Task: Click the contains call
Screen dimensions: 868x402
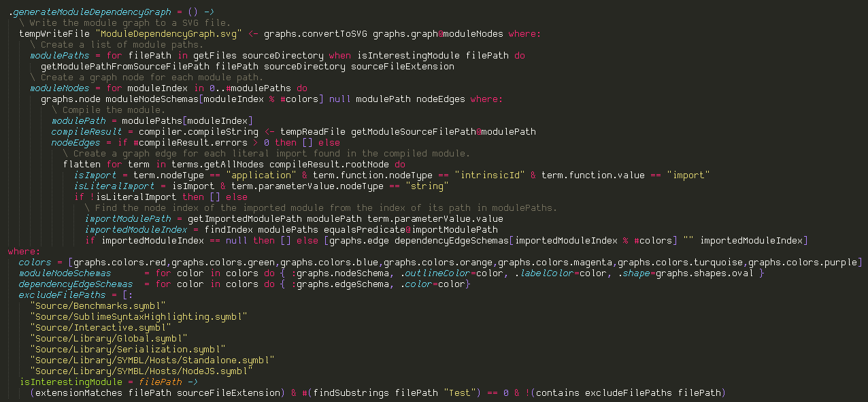Action: pyautogui.click(x=558, y=392)
